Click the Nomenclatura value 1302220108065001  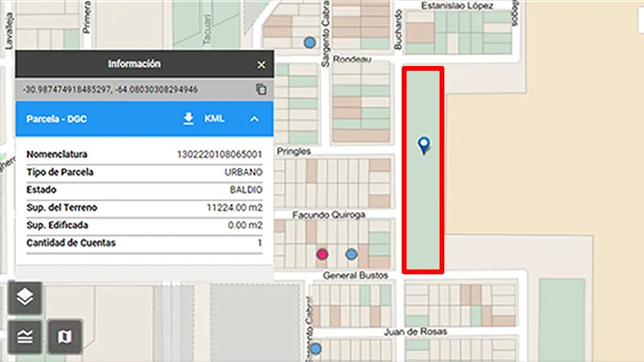(219, 154)
